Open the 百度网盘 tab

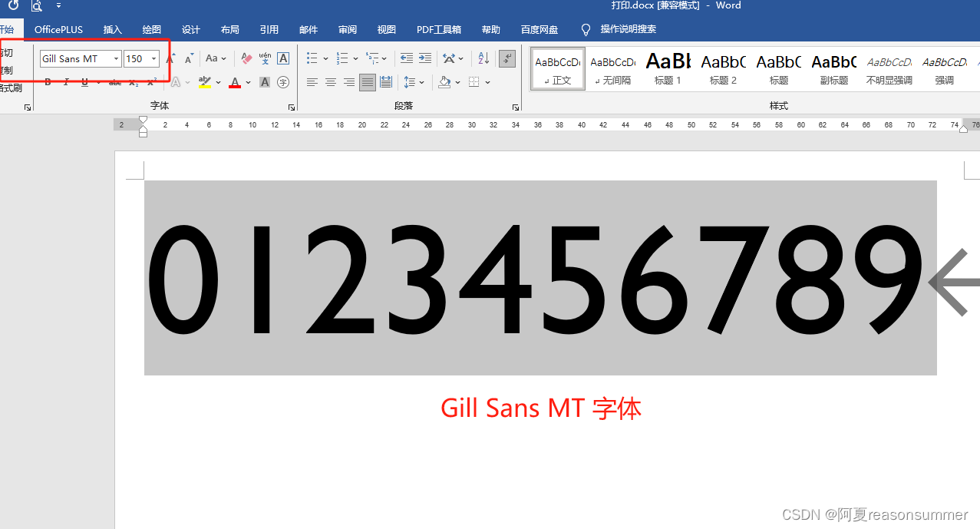click(539, 30)
